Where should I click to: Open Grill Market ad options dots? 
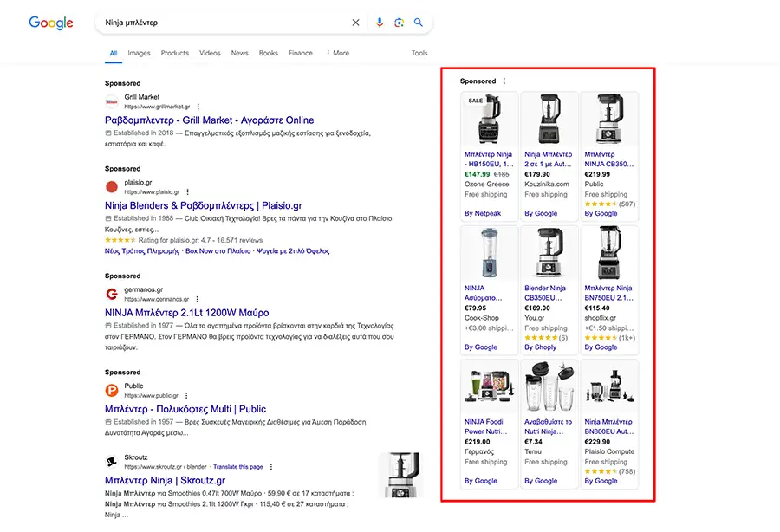(x=198, y=107)
